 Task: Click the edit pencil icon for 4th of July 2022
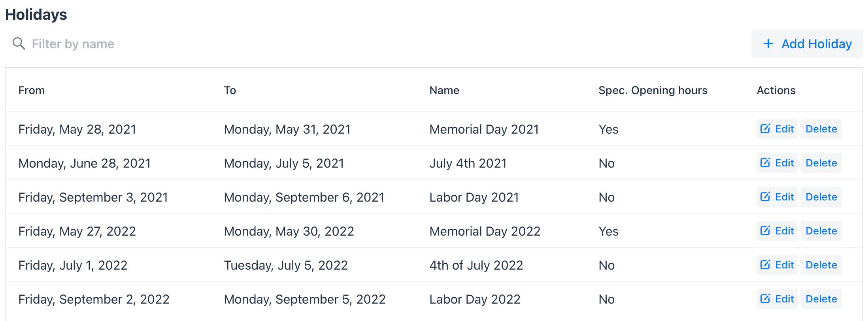(x=765, y=264)
